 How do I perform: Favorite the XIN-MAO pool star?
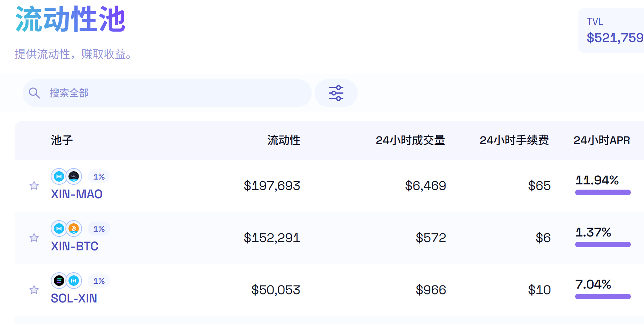pos(34,186)
